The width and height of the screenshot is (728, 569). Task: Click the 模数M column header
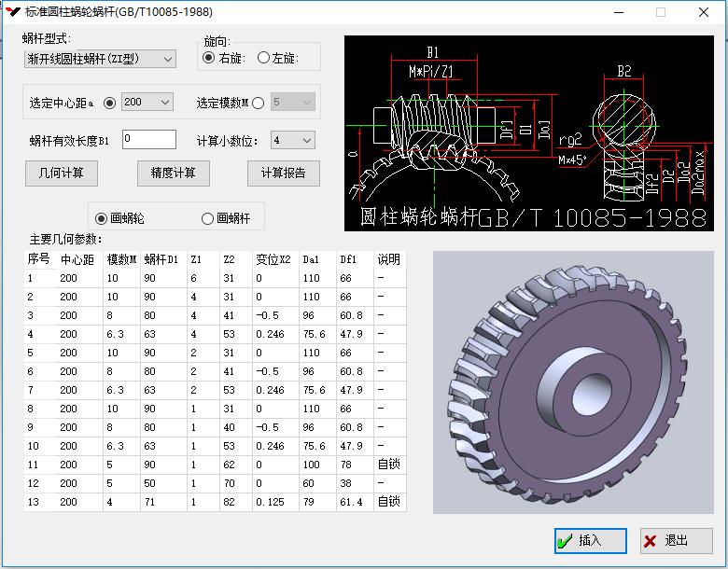121,259
